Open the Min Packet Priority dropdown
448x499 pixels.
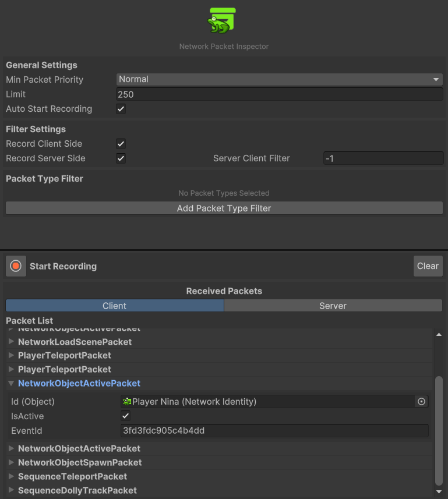pos(279,79)
